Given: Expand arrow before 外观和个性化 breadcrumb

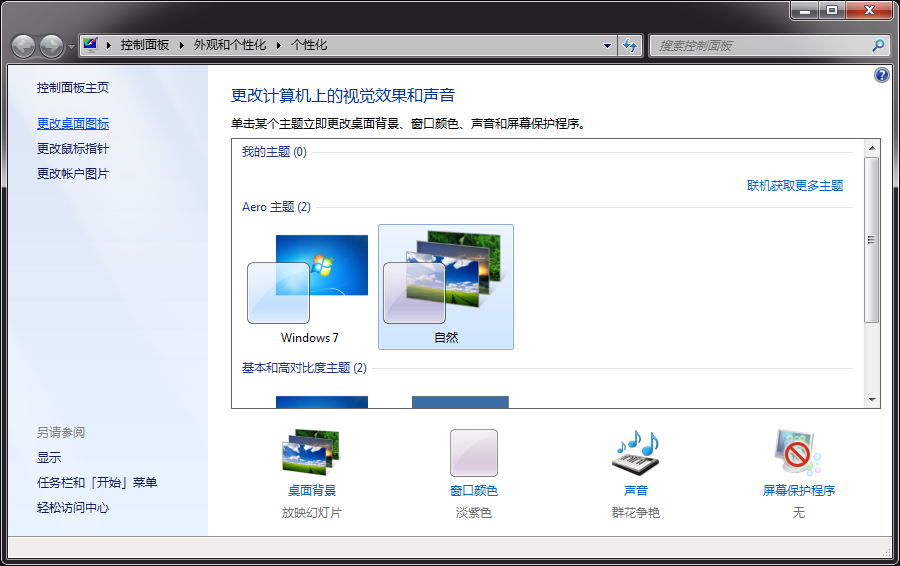Looking at the screenshot, I should click(181, 45).
